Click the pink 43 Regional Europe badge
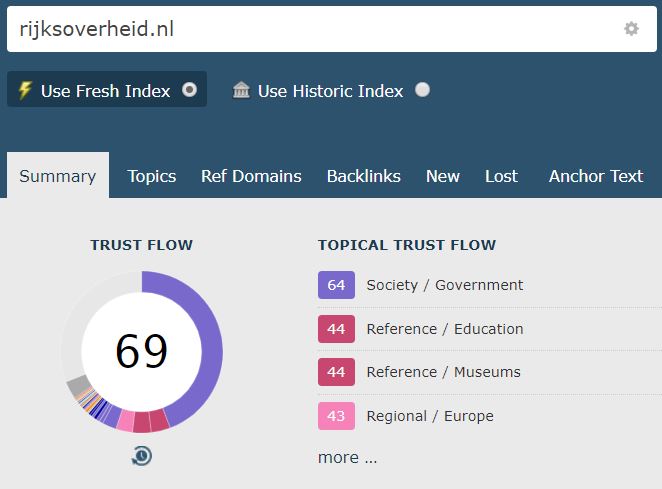Viewport: 662px width, 489px height. [x=336, y=416]
